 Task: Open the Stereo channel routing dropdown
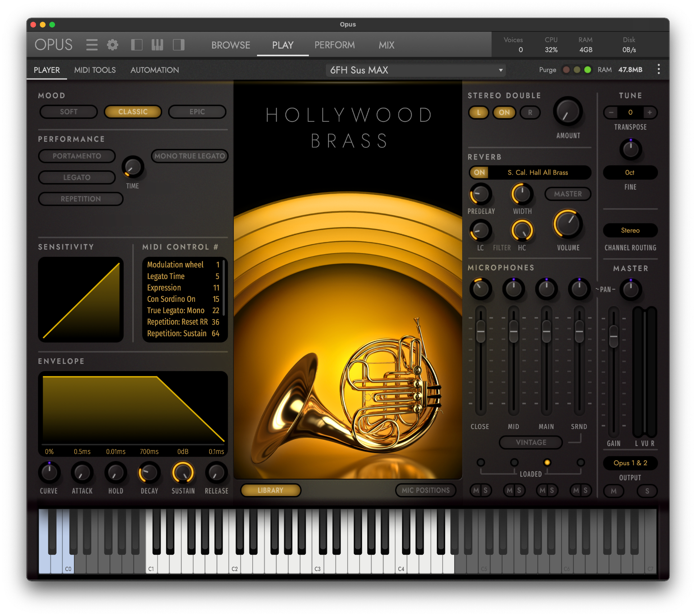point(630,230)
